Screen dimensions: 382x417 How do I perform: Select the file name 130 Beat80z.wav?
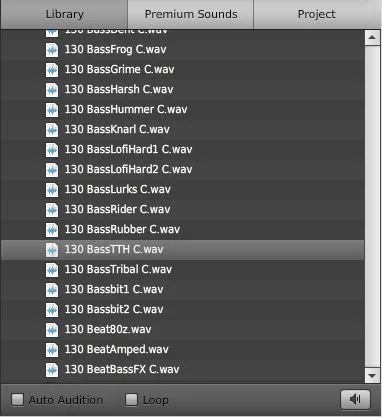tap(108, 329)
